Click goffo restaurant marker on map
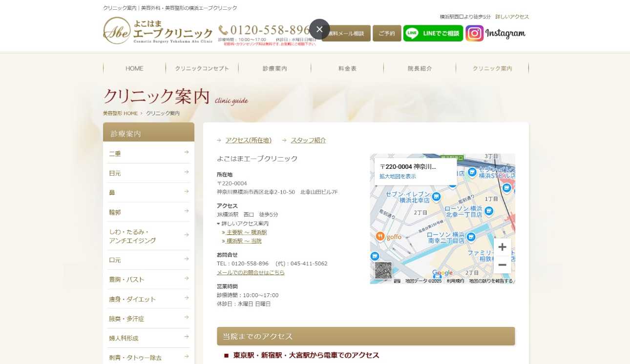Image resolution: width=630 pixels, height=364 pixels. pos(380,237)
